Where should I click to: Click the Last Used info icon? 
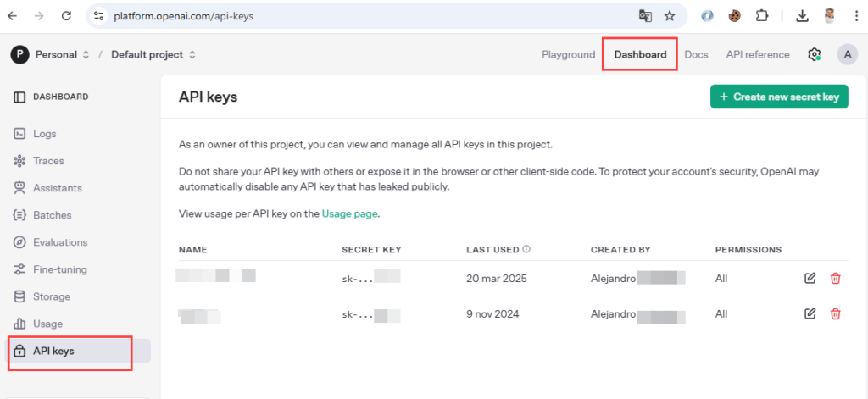coord(526,249)
